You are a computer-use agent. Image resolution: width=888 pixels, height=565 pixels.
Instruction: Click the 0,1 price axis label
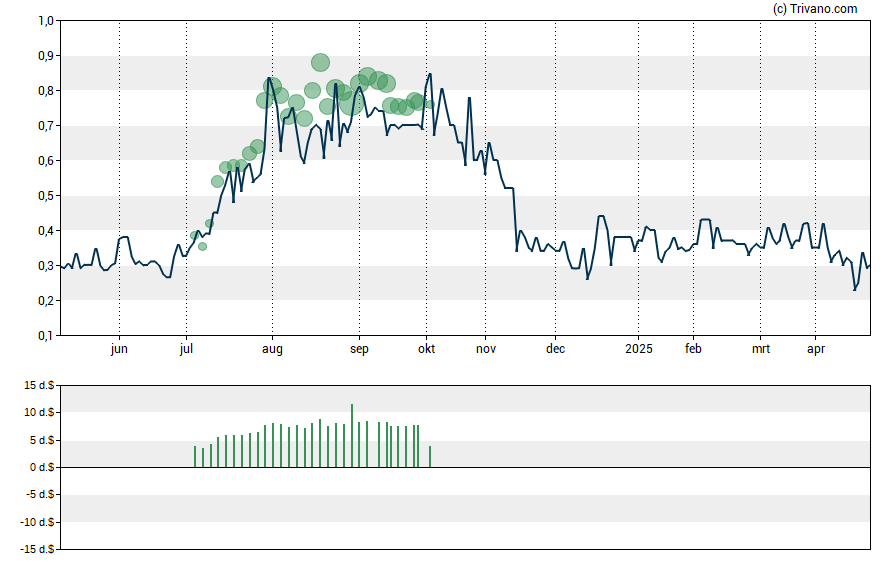[x=46, y=336]
